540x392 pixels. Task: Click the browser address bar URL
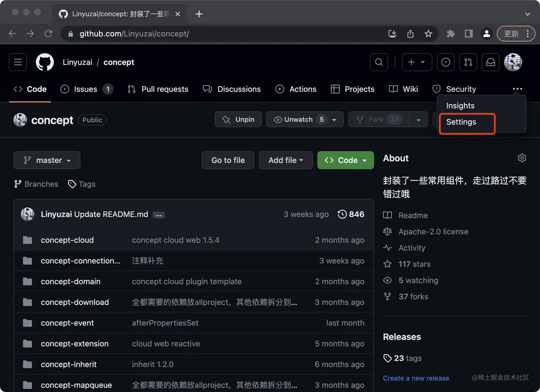(x=134, y=34)
